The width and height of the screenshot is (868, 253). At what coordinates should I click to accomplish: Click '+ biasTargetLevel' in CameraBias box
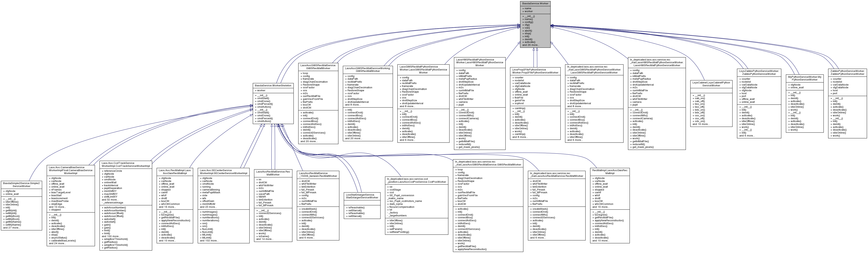[60, 192]
